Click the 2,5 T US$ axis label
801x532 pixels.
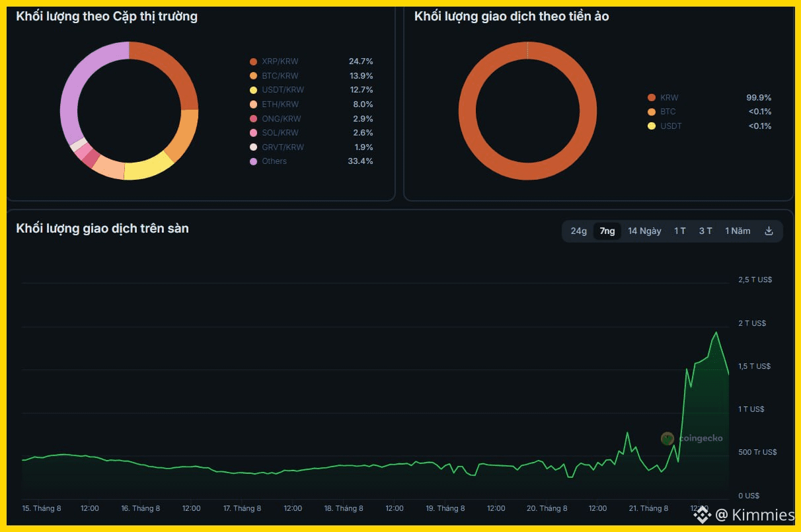[x=755, y=280]
